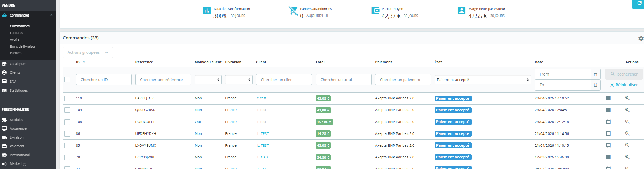This screenshot has width=644, height=169.
Task: Click the Paiement card icon
Action: 4,146
